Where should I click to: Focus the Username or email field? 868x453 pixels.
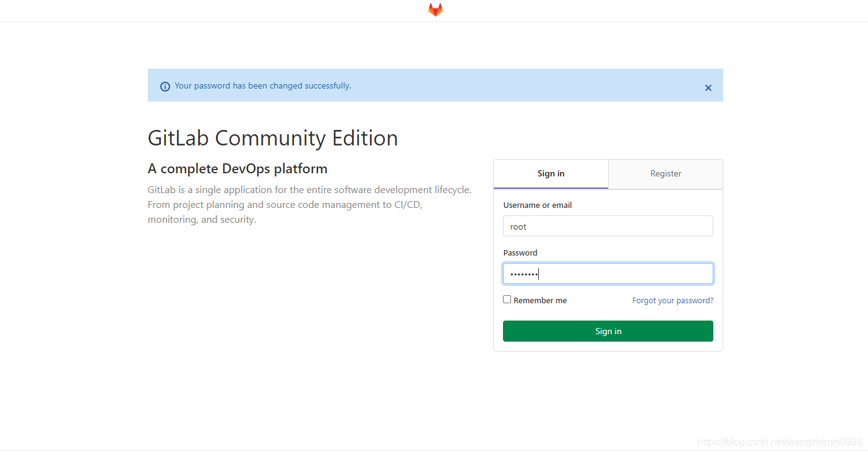coord(608,226)
